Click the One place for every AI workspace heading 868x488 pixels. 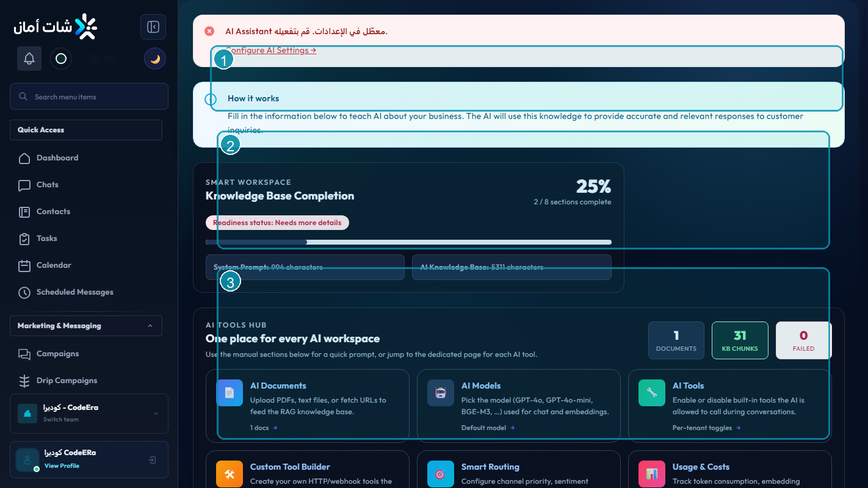pyautogui.click(x=292, y=339)
